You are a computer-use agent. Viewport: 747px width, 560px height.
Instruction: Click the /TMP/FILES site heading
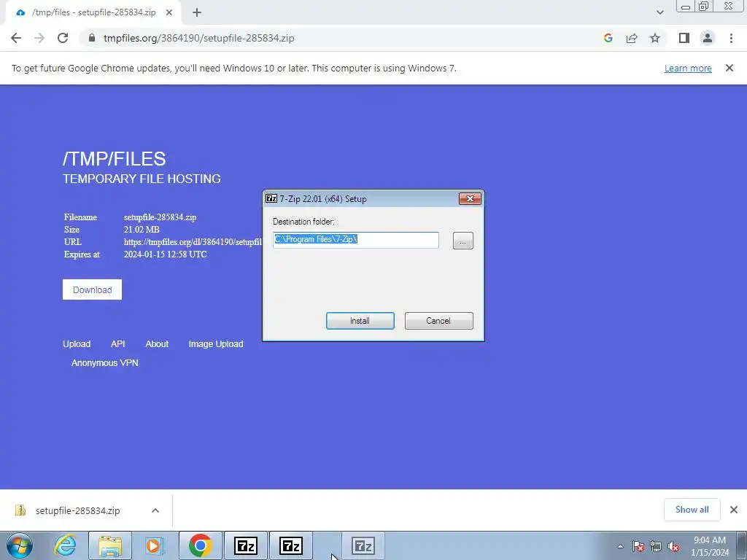coord(115,158)
